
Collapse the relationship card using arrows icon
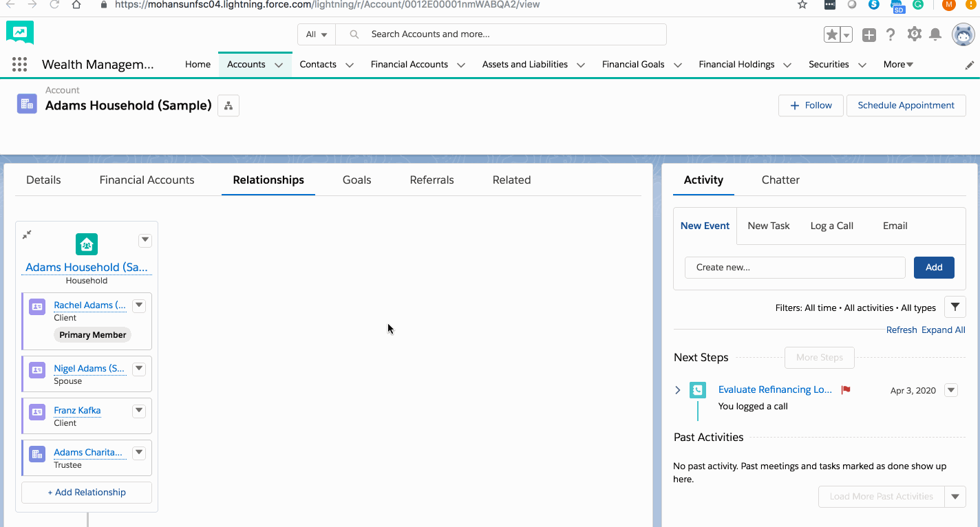[27, 235]
